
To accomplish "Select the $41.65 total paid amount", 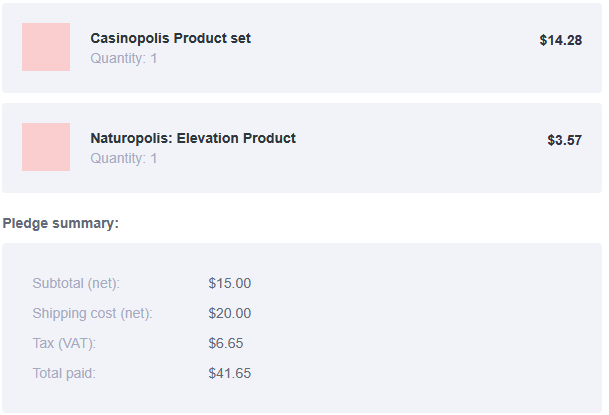I will 230,373.
